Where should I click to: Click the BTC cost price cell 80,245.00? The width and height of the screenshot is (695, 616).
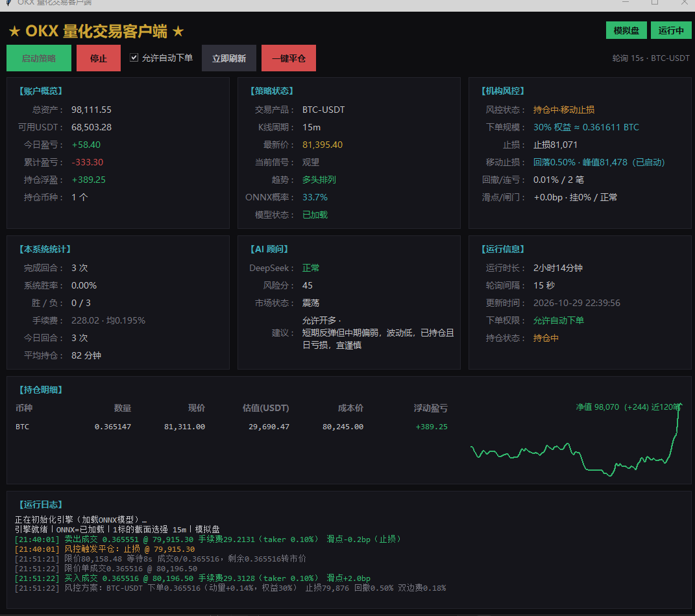pos(343,427)
